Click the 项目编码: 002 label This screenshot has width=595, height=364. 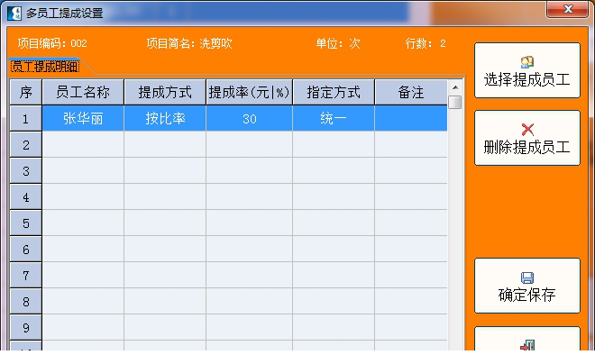click(52, 43)
